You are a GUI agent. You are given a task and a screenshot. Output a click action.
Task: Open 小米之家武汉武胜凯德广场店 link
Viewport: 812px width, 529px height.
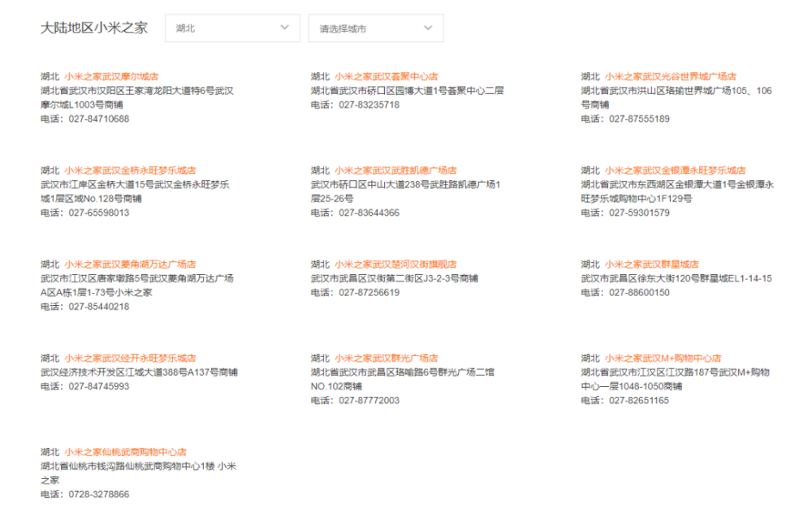click(395, 170)
